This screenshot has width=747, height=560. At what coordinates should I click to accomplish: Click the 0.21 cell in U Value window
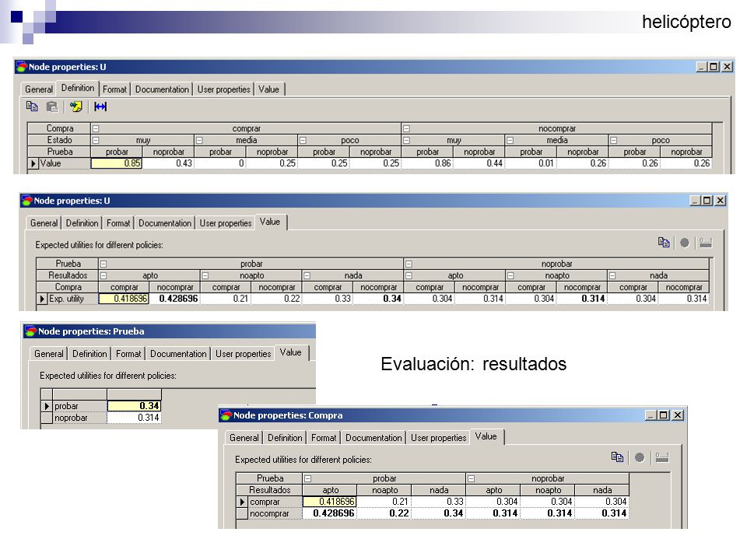coord(226,299)
